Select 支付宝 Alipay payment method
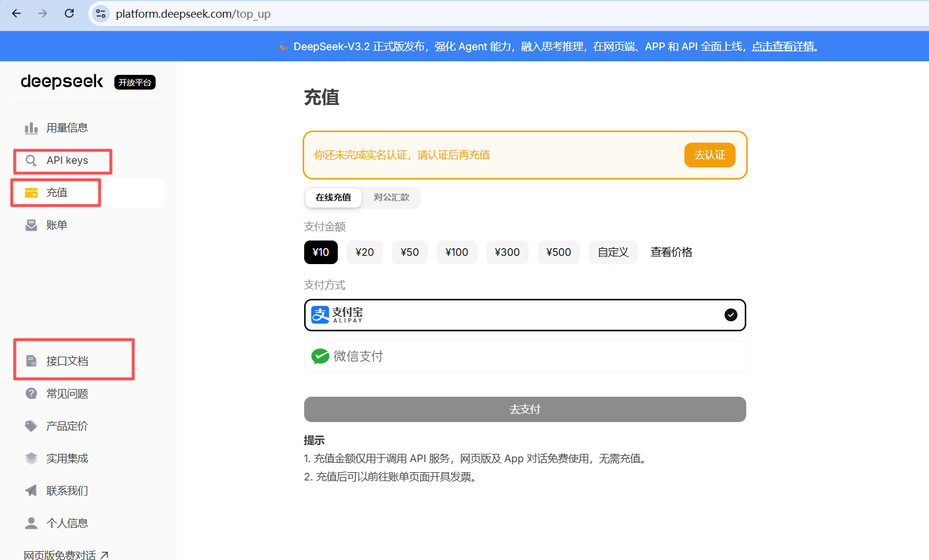Viewport: 929px width, 560px height. tap(525, 315)
